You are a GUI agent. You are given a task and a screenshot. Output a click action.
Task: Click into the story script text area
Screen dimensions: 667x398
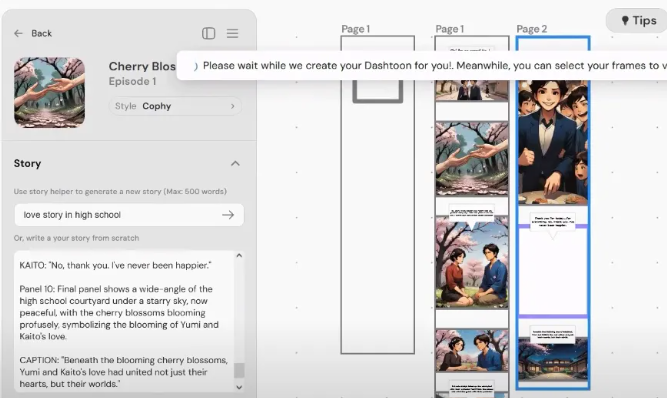(x=124, y=321)
